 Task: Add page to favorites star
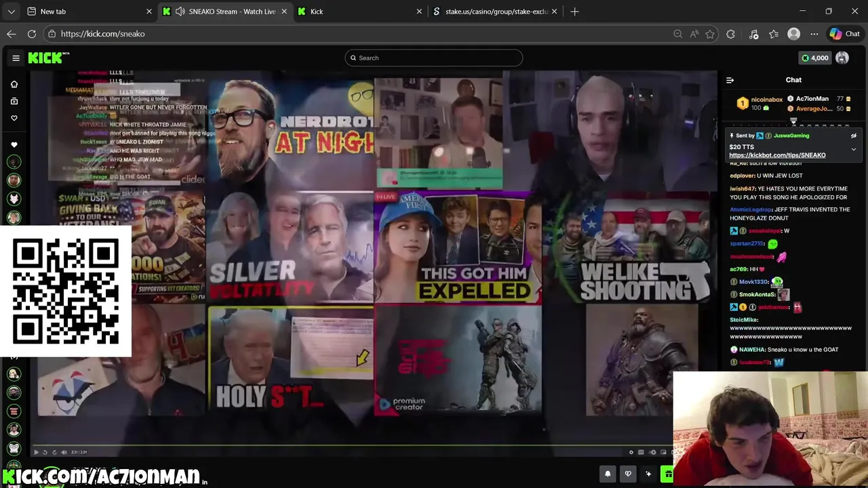pos(710,34)
